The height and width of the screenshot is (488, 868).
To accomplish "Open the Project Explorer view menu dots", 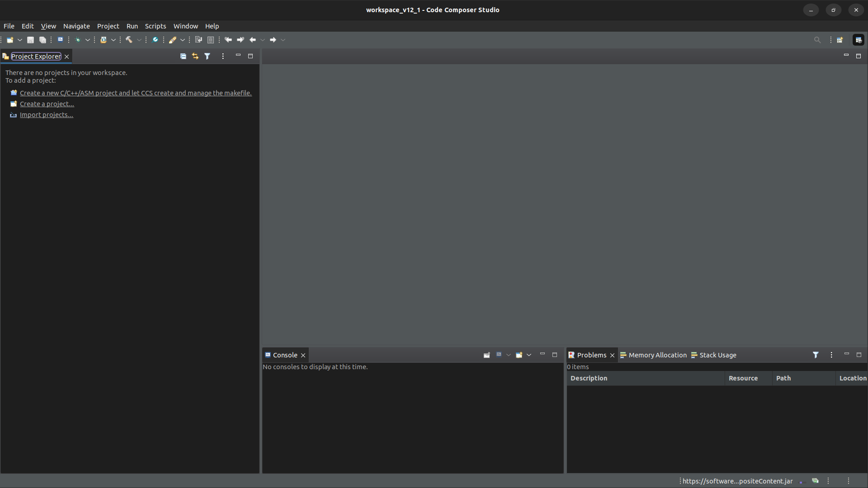I will 223,56.
